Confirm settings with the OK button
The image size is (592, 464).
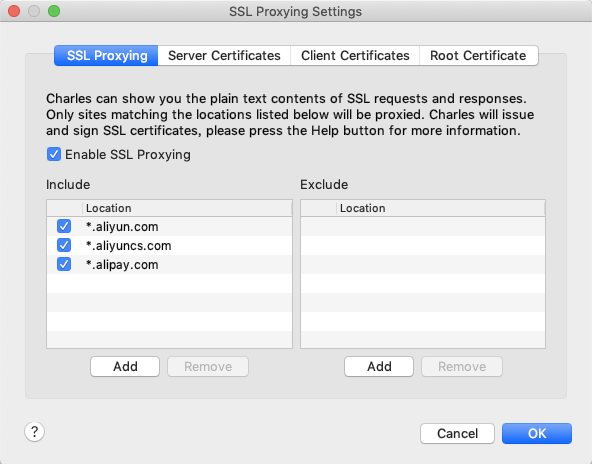[537, 433]
